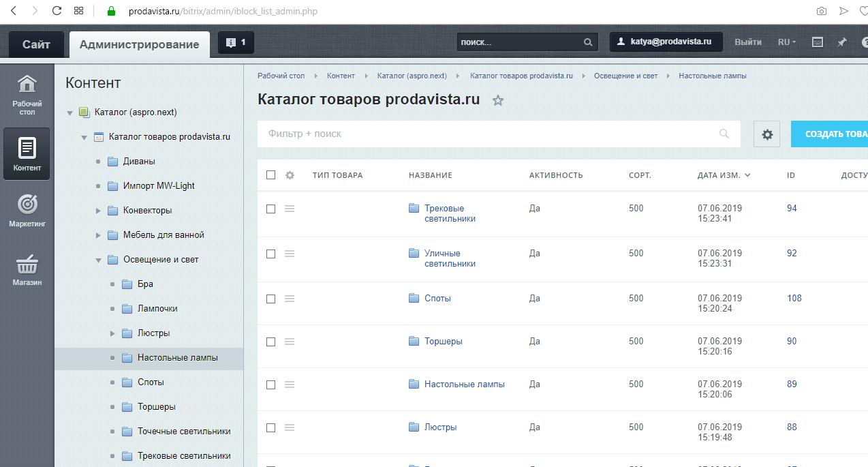Expand the Люстры tree node
Viewport: 868px width, 467px height.
(x=113, y=333)
